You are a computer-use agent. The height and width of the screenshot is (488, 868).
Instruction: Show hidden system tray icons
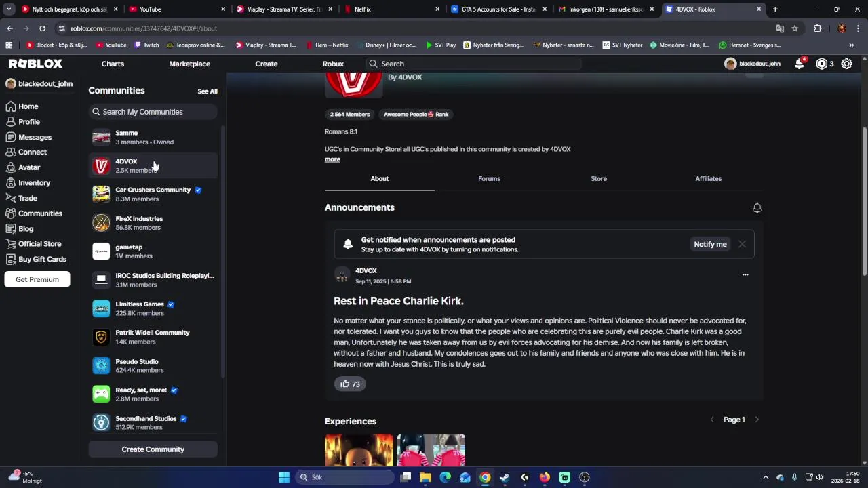tap(766, 477)
